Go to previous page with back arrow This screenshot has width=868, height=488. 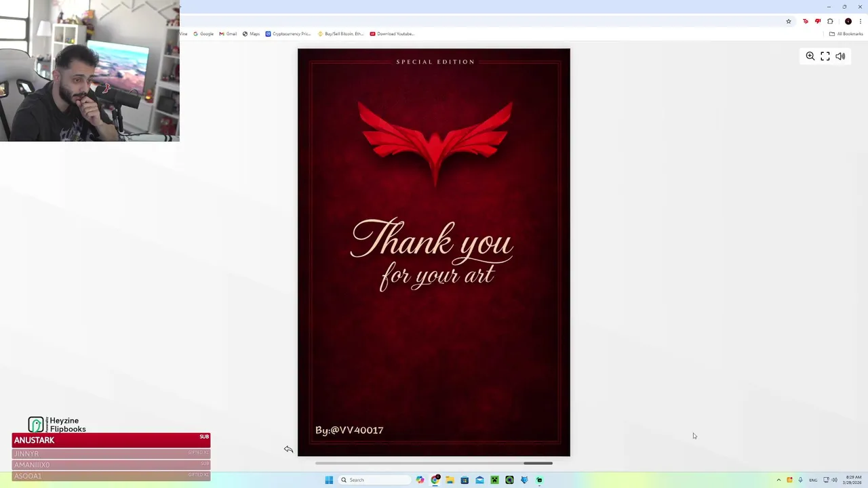click(288, 449)
